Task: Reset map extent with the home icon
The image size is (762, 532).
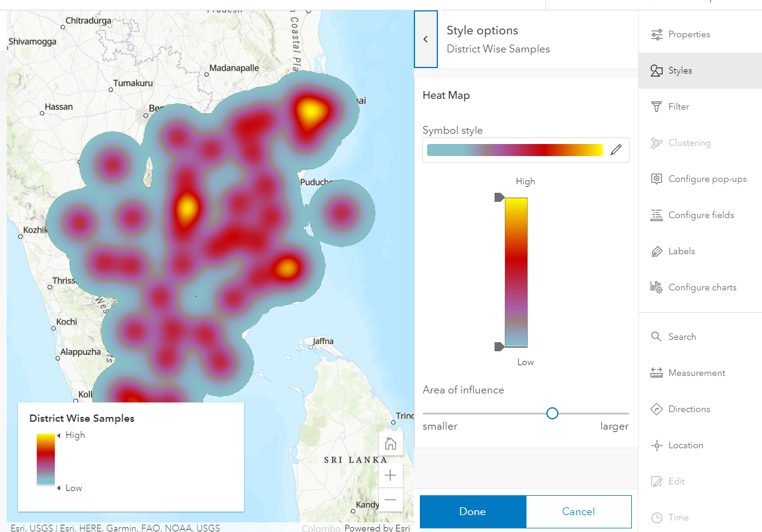Action: tap(391, 443)
